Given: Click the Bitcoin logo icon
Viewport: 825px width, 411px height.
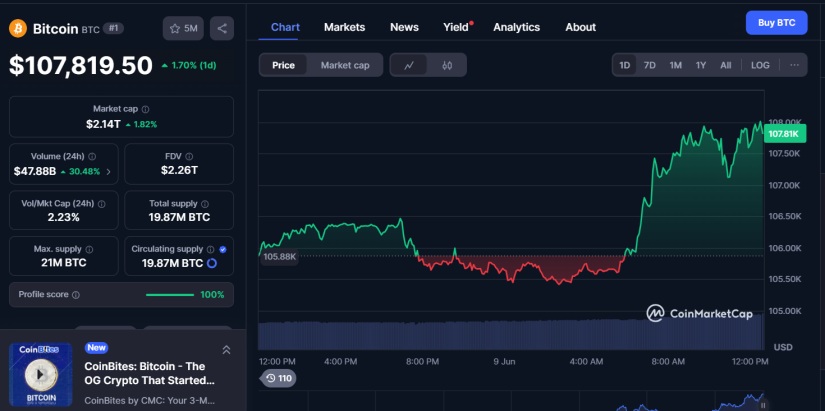Looking at the screenshot, I should [x=18, y=28].
